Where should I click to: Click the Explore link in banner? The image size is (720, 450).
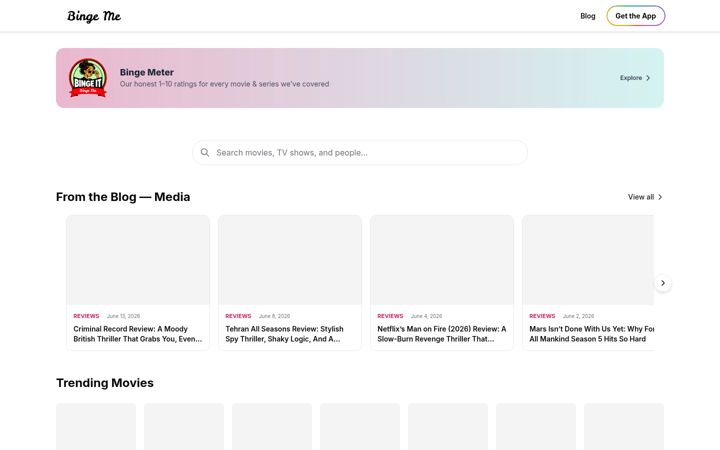pos(631,78)
